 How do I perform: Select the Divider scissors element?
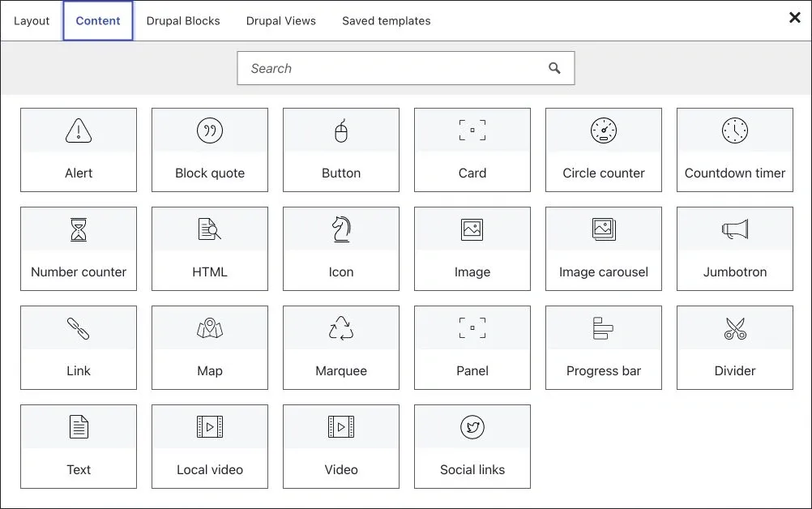click(x=735, y=348)
